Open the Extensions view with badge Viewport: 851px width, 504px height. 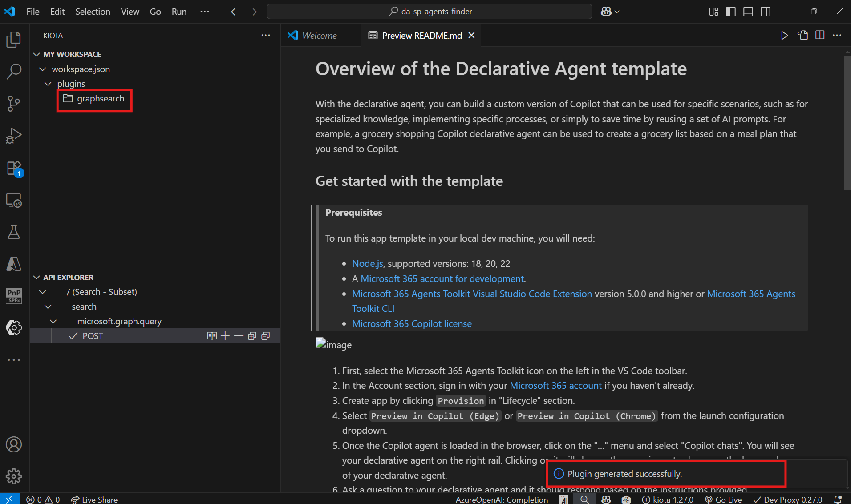pyautogui.click(x=14, y=169)
